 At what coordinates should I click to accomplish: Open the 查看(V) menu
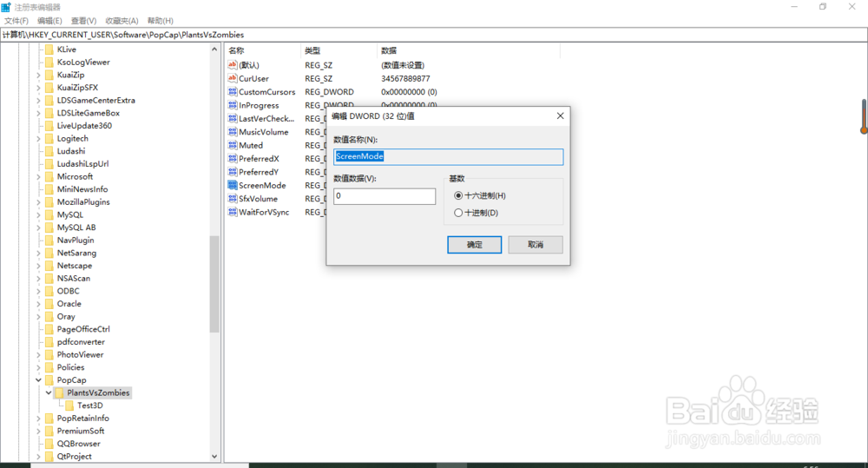click(83, 21)
